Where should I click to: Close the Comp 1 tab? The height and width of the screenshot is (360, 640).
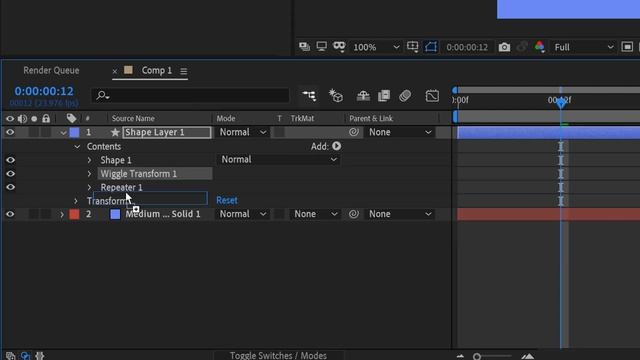(115, 71)
